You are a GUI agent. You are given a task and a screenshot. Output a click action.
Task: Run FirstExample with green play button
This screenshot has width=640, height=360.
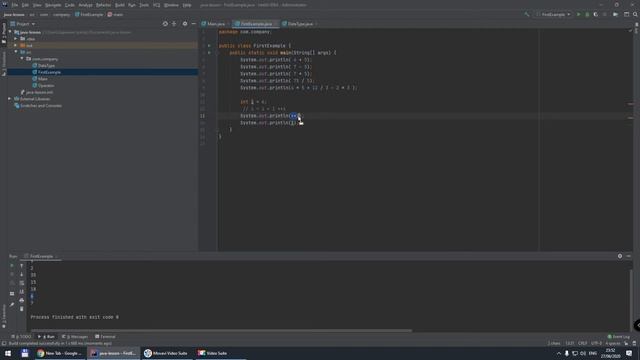coord(578,14)
